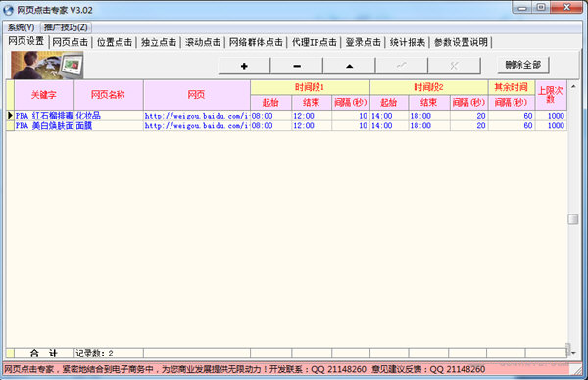Switch to 网页设置 tab
Image resolution: width=588 pixels, height=380 pixels.
pyautogui.click(x=26, y=41)
